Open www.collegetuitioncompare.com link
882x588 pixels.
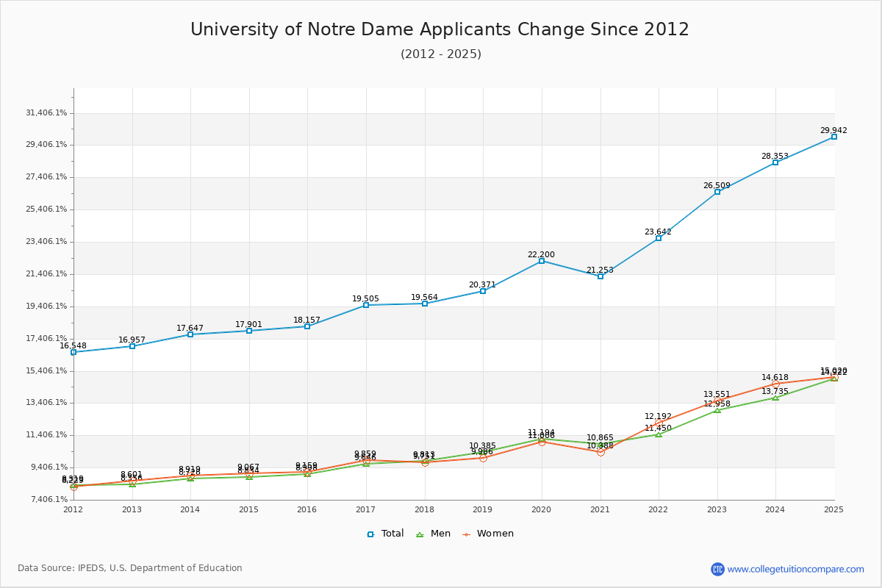pyautogui.click(x=796, y=567)
